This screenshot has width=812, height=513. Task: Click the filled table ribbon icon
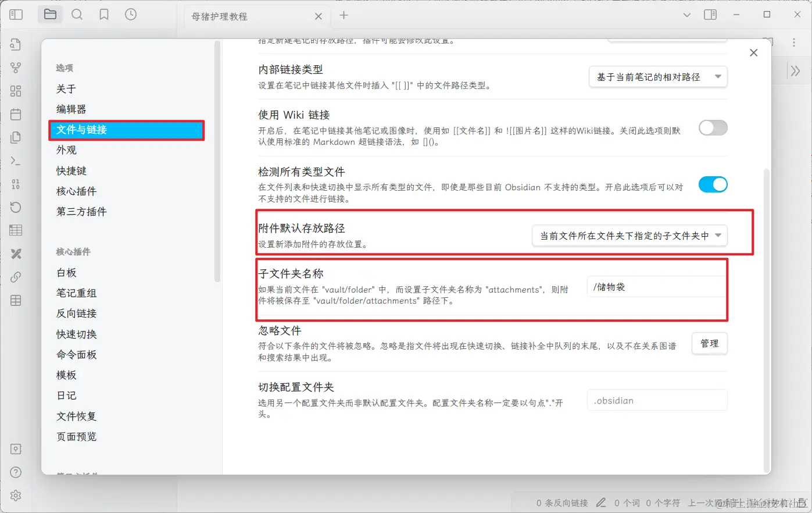pos(16,230)
